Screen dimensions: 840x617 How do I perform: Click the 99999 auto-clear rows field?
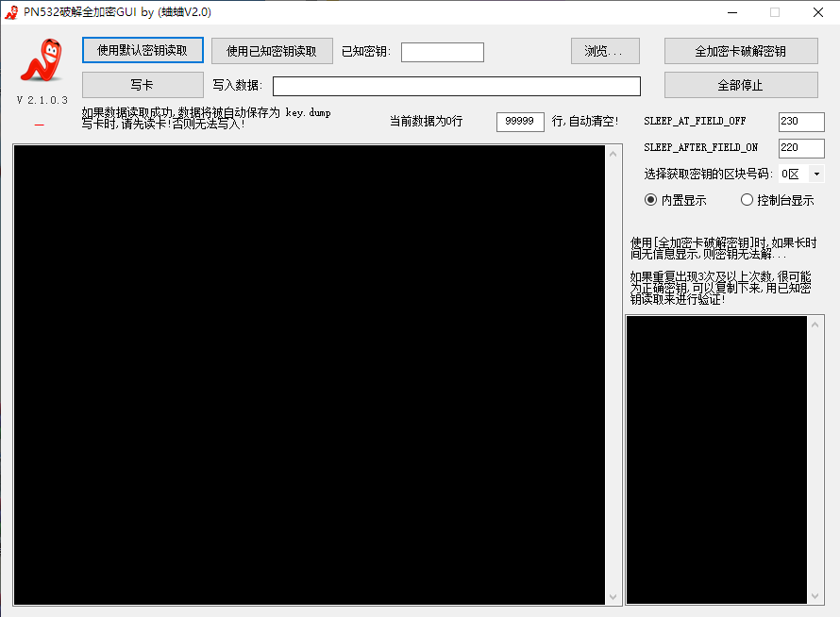520,122
